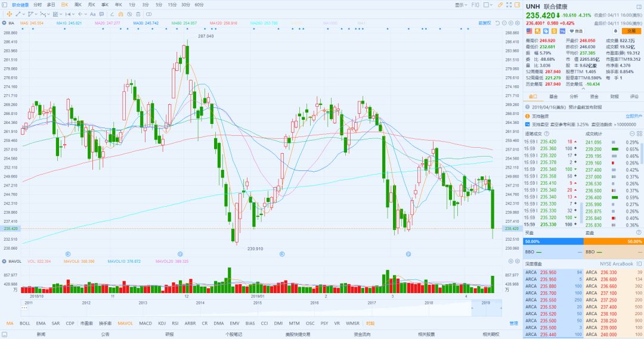Expand the wave pattern tool dropdown
Viewport: 644px width, 339px height.
coord(48,14)
